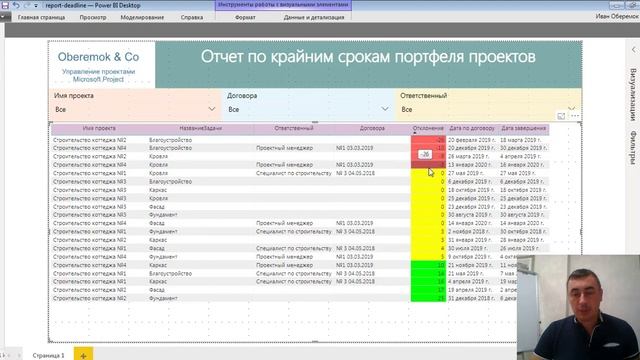
Task: Click the date cell 13 января 2020 г.
Action: (x=470, y=165)
